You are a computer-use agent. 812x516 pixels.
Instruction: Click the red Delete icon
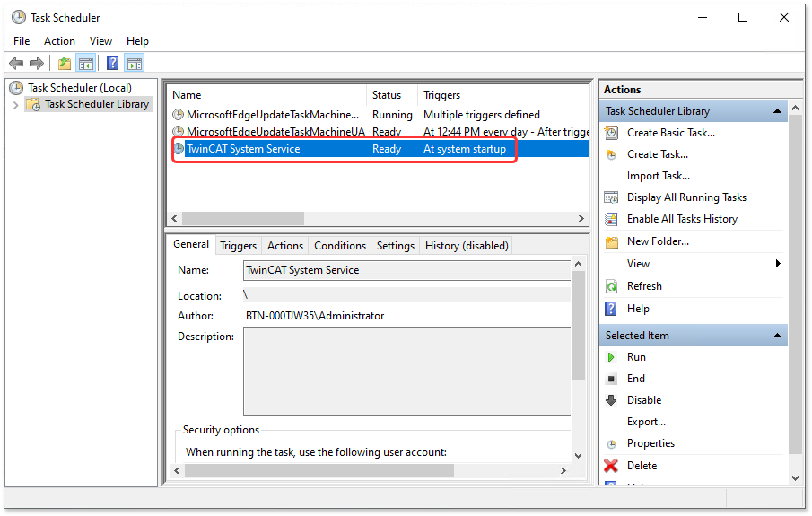point(611,466)
